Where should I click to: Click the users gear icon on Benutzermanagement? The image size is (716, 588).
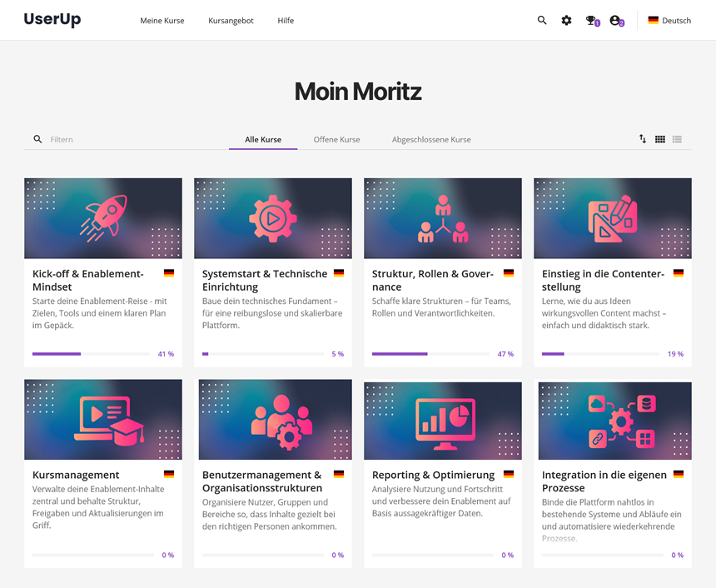[x=281, y=421]
